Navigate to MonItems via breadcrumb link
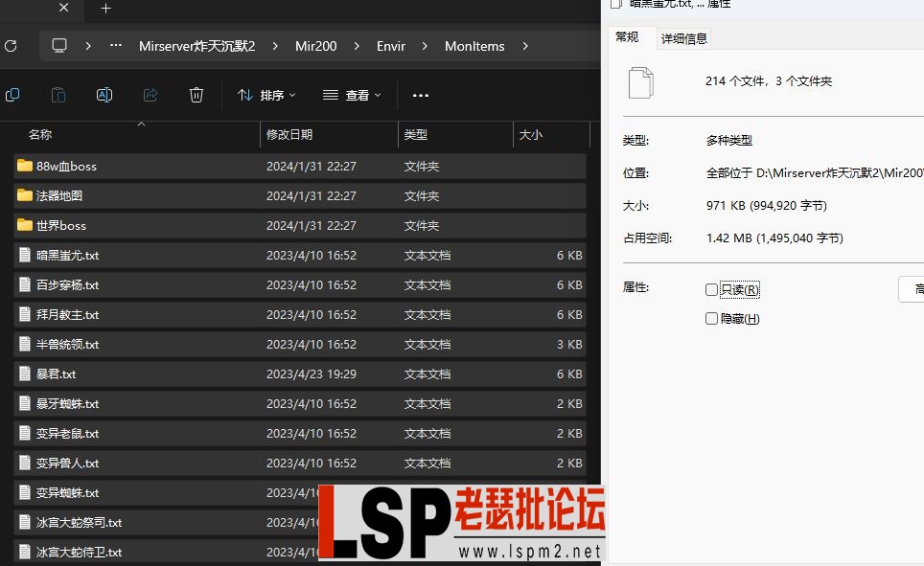Screen dimensions: 924x566 click(474, 45)
